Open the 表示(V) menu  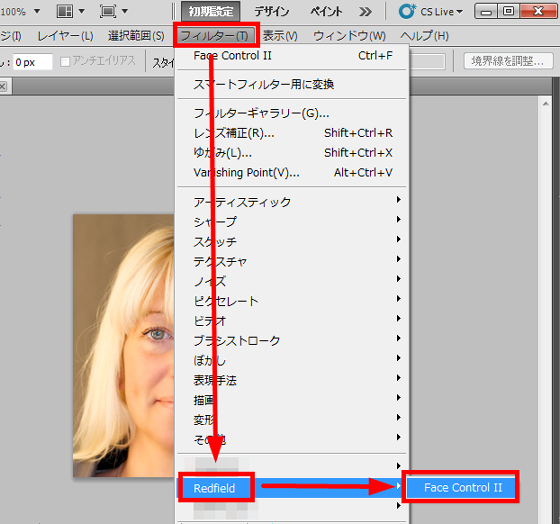click(x=280, y=36)
